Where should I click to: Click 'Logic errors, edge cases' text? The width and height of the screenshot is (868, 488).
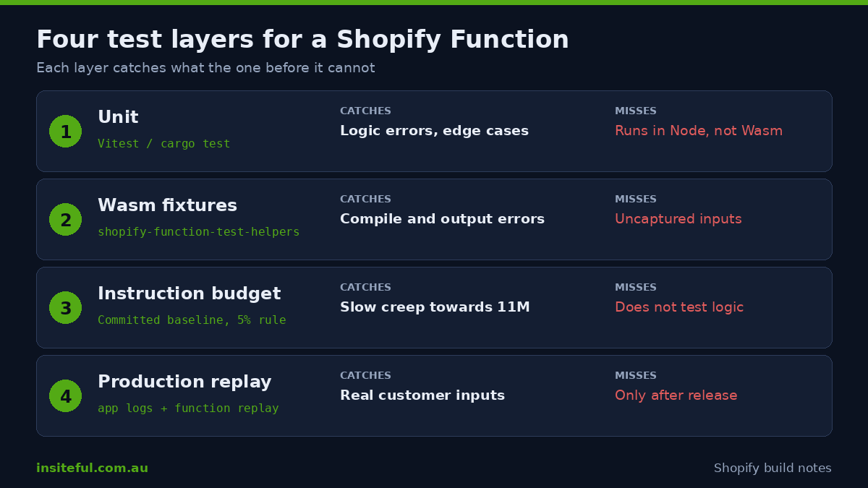pyautogui.click(x=434, y=131)
